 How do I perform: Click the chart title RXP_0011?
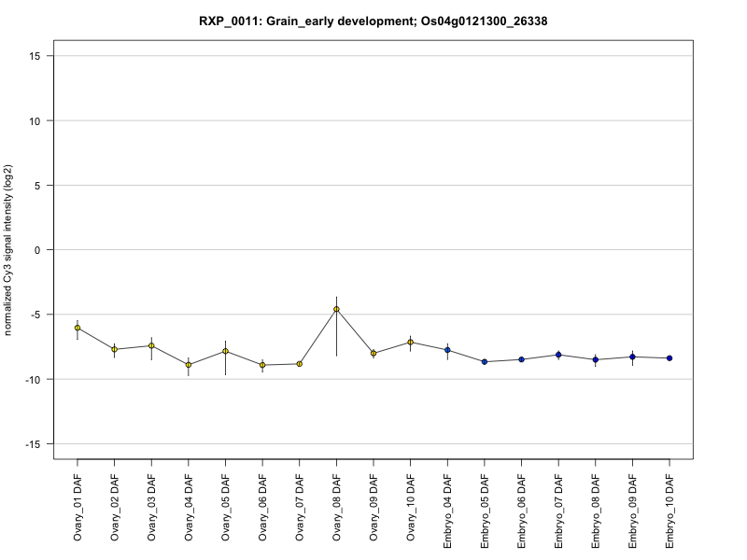coord(373,21)
